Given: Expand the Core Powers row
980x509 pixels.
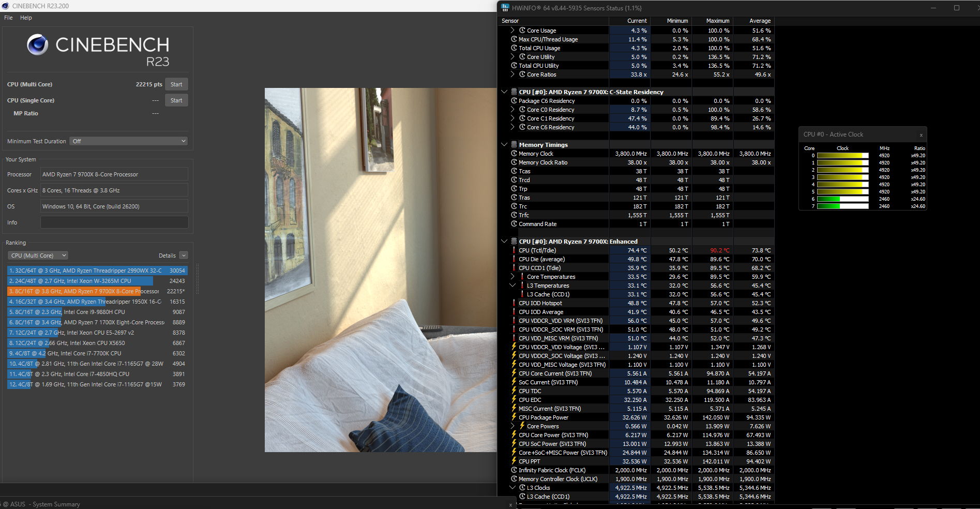Looking at the screenshot, I should (512, 426).
